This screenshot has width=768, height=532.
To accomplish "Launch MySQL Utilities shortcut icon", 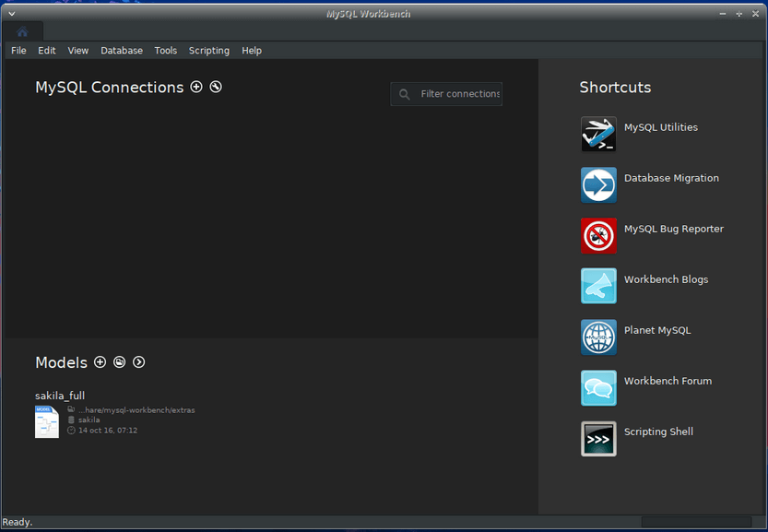I will coord(598,135).
